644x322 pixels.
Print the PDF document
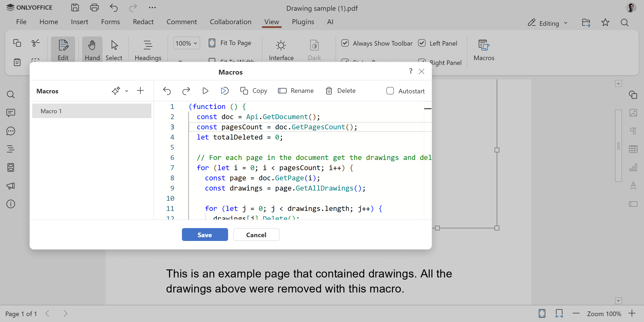pos(94,8)
